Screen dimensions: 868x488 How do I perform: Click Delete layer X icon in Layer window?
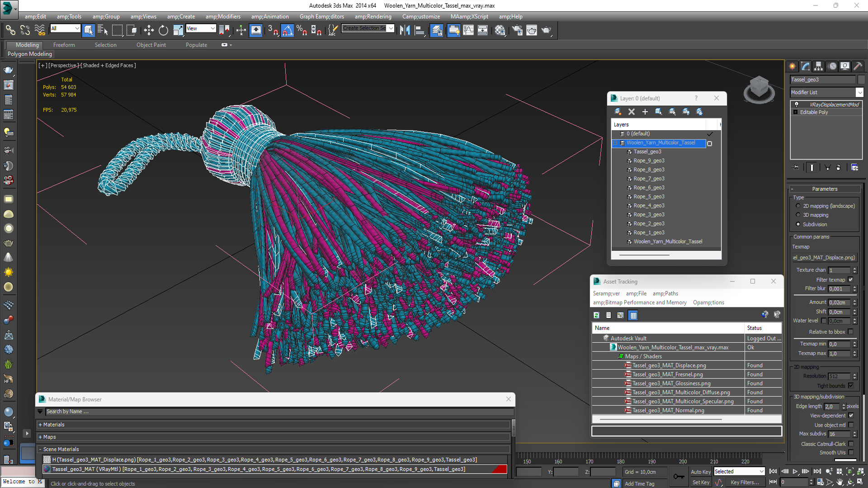coord(632,112)
